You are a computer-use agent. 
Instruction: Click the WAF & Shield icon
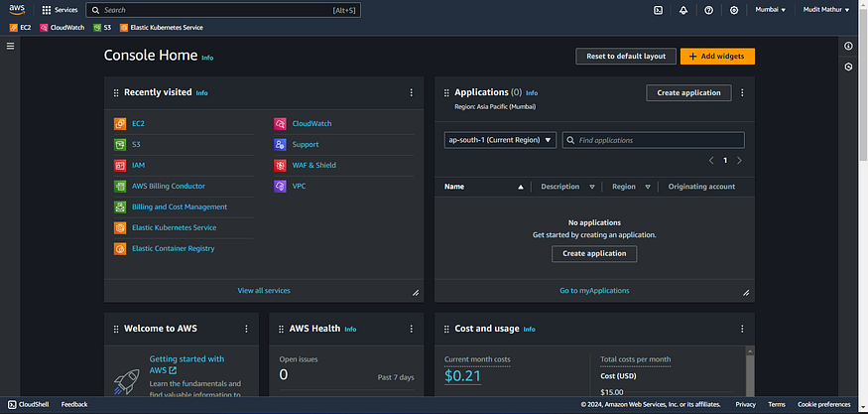coord(280,165)
